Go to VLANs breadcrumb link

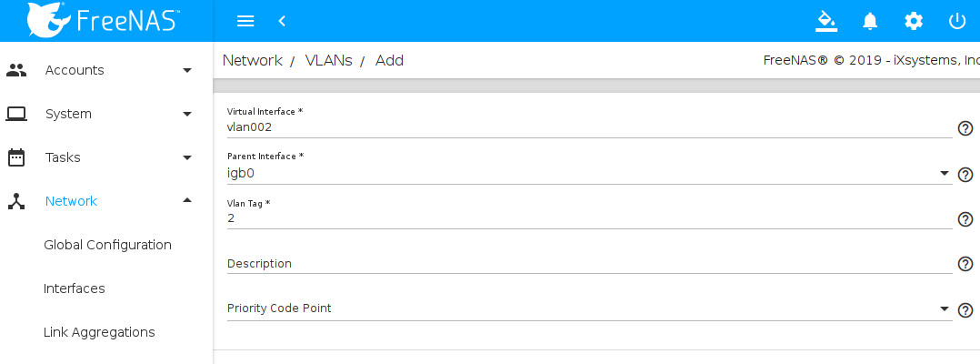[x=328, y=61]
